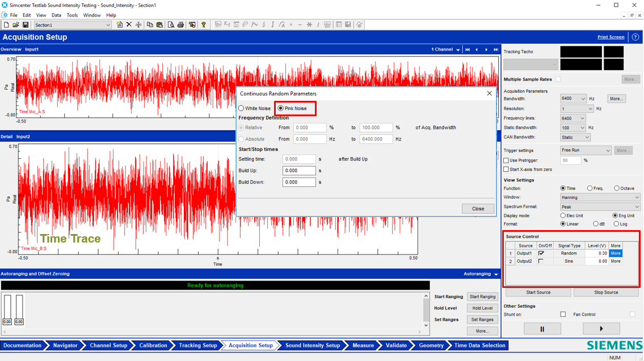This screenshot has height=361, width=644.
Task: Go to next channel in Overview
Action: [x=487, y=50]
